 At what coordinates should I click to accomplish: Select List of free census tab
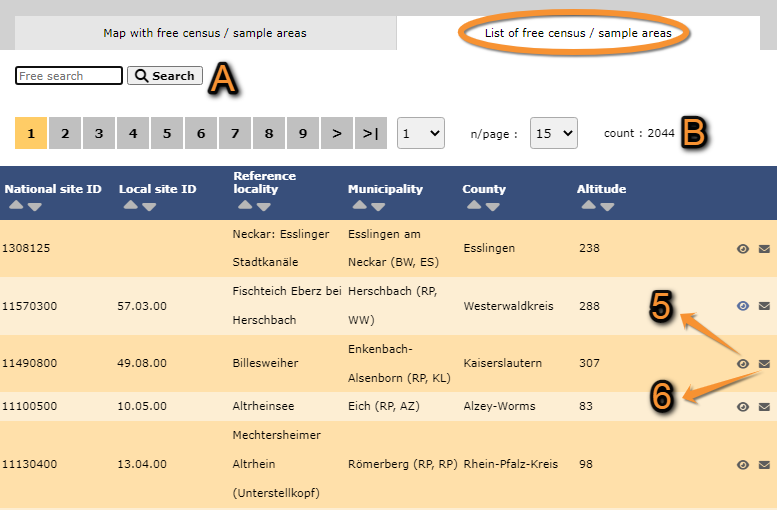[x=578, y=33]
